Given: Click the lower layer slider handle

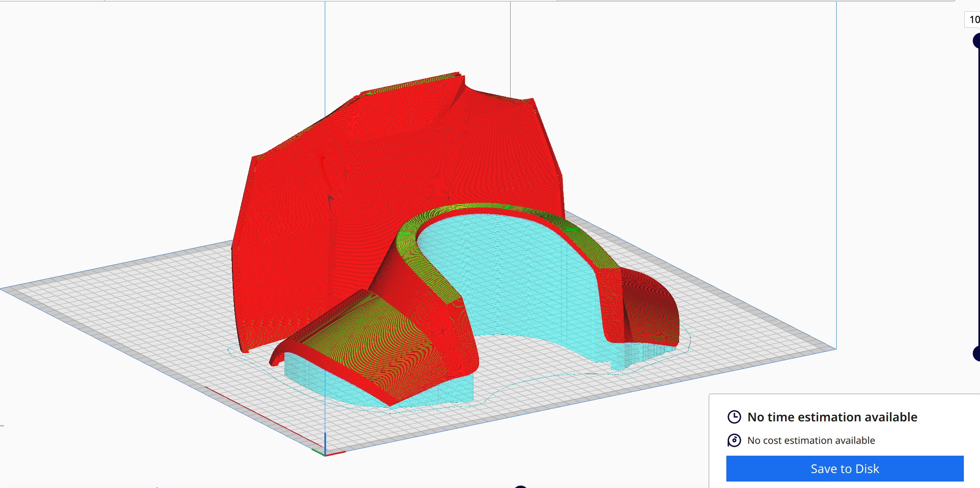Looking at the screenshot, I should click(977, 353).
